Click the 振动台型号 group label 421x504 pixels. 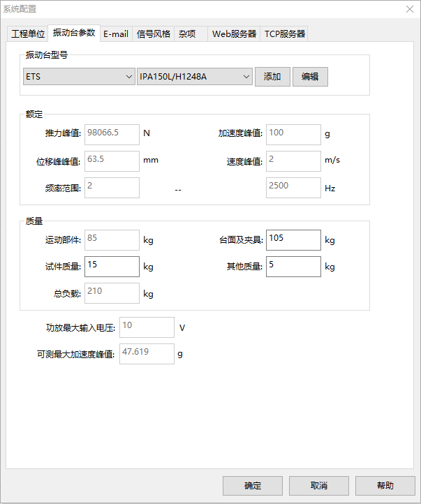[47, 55]
